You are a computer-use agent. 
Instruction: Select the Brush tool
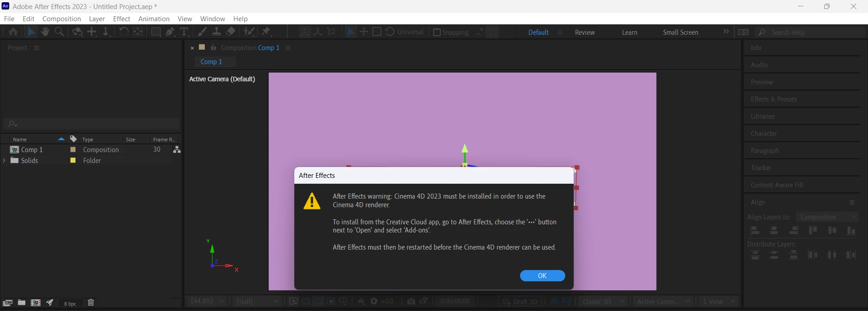[x=203, y=32]
